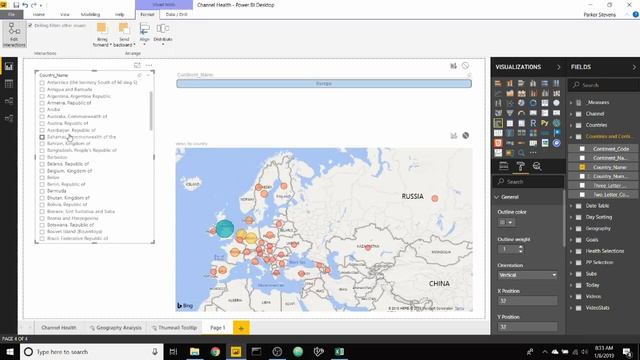Open the Outline color swatch picker
Screen dimensions: 640x360
(506, 222)
